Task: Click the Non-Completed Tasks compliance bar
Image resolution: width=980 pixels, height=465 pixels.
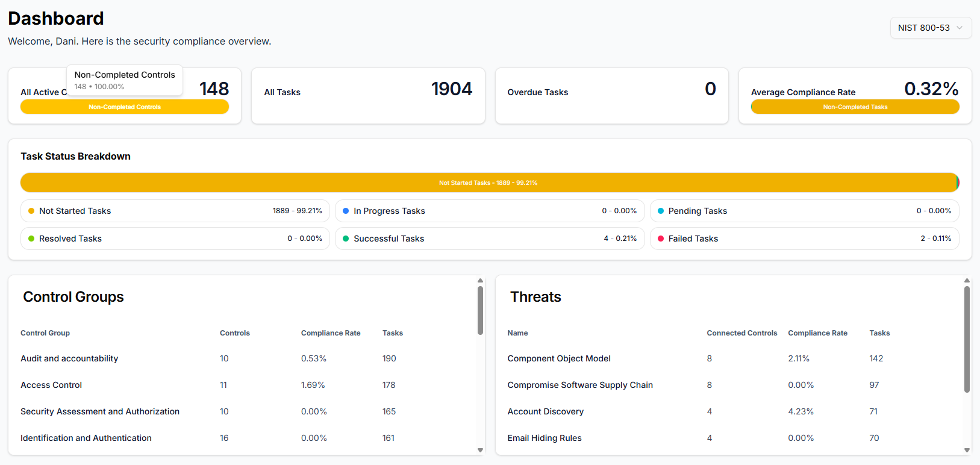Action: [855, 107]
